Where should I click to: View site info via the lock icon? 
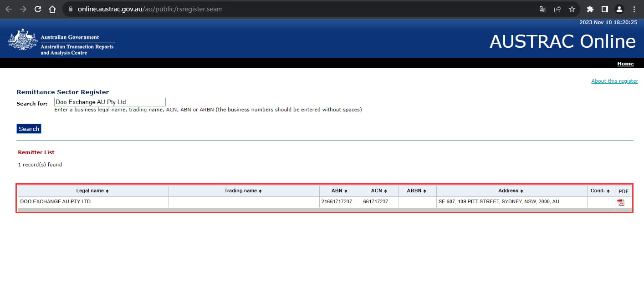click(70, 9)
